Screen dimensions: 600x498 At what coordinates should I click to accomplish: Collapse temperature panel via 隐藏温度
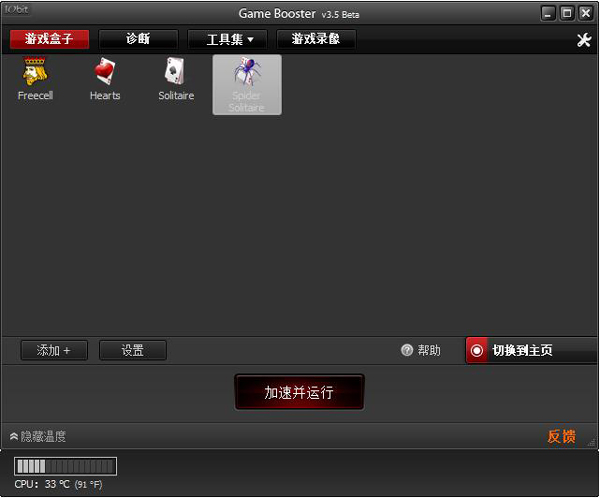[x=38, y=436]
